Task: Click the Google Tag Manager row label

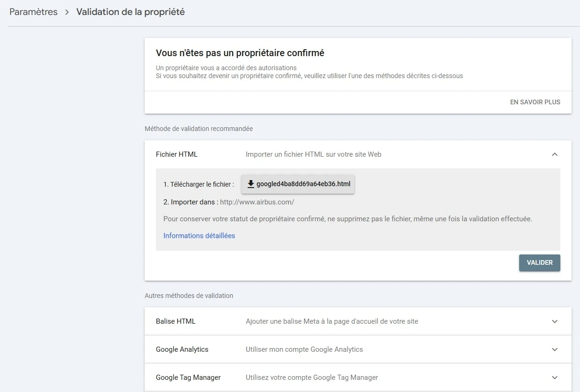Action: point(188,377)
